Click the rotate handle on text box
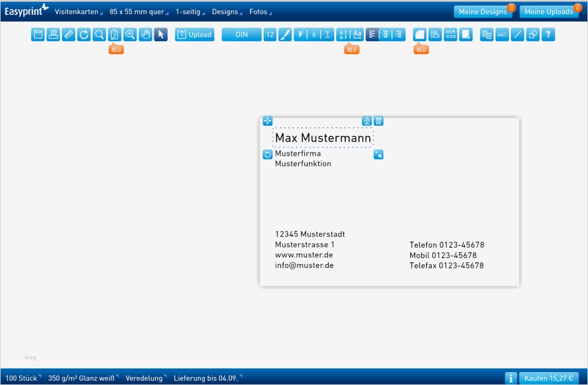 pyautogui.click(x=268, y=154)
